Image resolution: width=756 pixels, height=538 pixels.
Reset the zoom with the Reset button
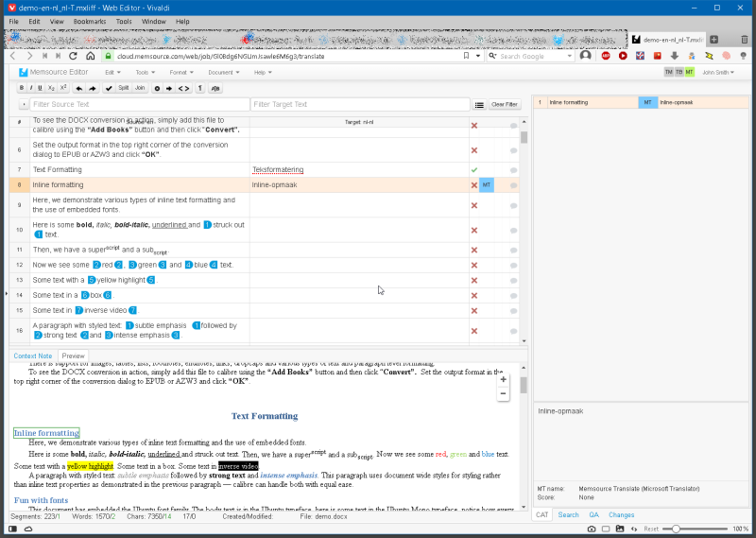point(651,529)
